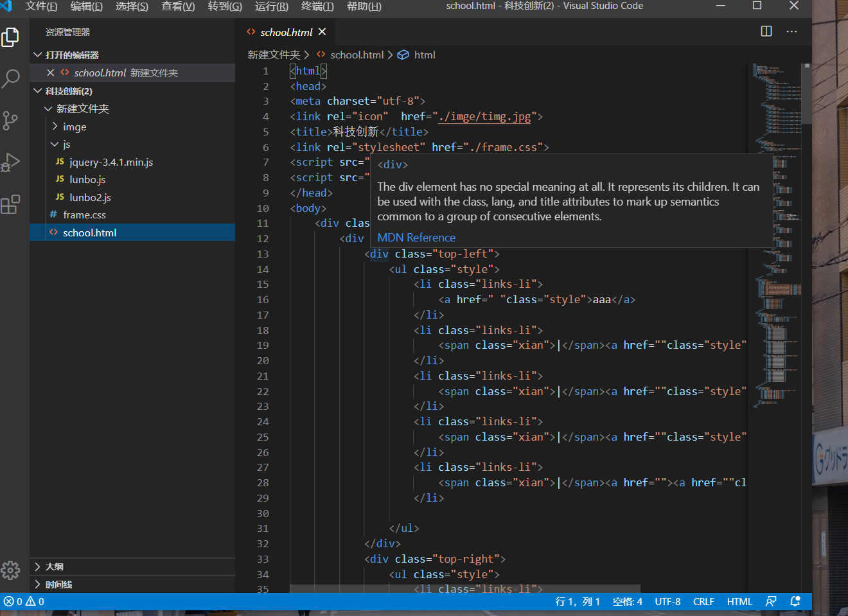848x616 pixels.
Task: Open the 选择(S) menu
Action: click(132, 6)
